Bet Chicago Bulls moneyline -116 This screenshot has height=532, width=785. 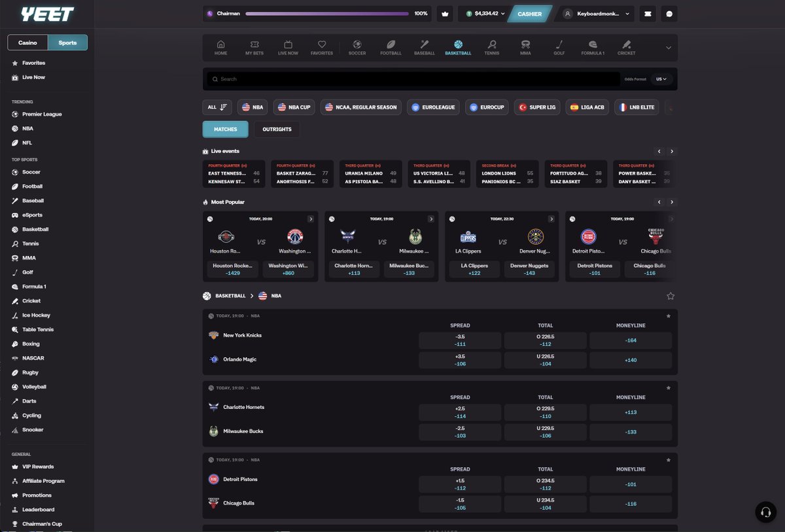[631, 504]
